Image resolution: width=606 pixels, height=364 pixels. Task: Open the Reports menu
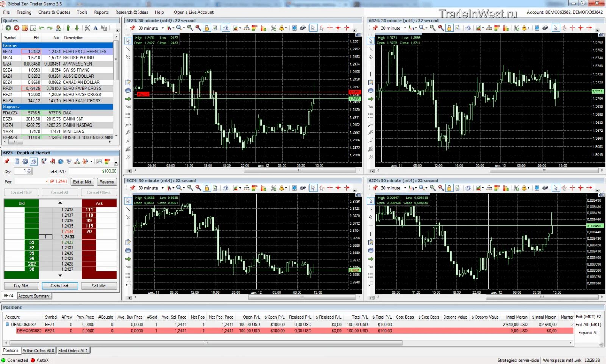coord(101,12)
